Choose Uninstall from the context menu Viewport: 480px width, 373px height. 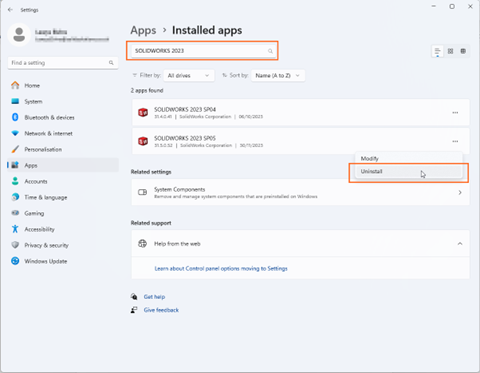pyautogui.click(x=409, y=172)
